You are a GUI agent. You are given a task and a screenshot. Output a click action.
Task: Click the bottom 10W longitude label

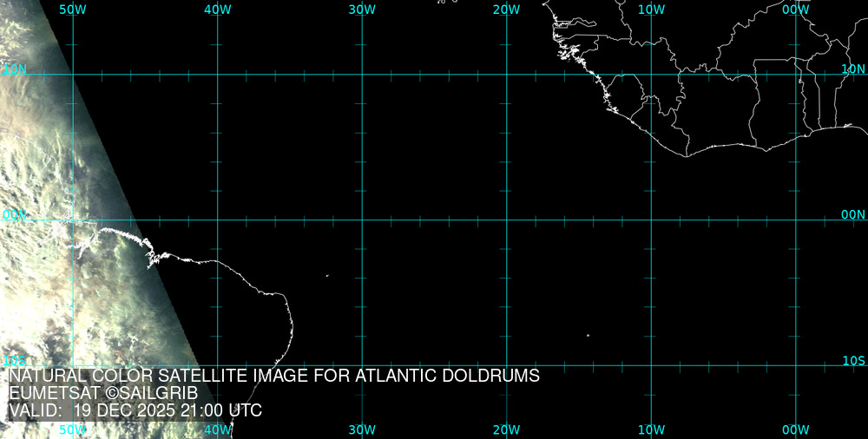(x=651, y=429)
